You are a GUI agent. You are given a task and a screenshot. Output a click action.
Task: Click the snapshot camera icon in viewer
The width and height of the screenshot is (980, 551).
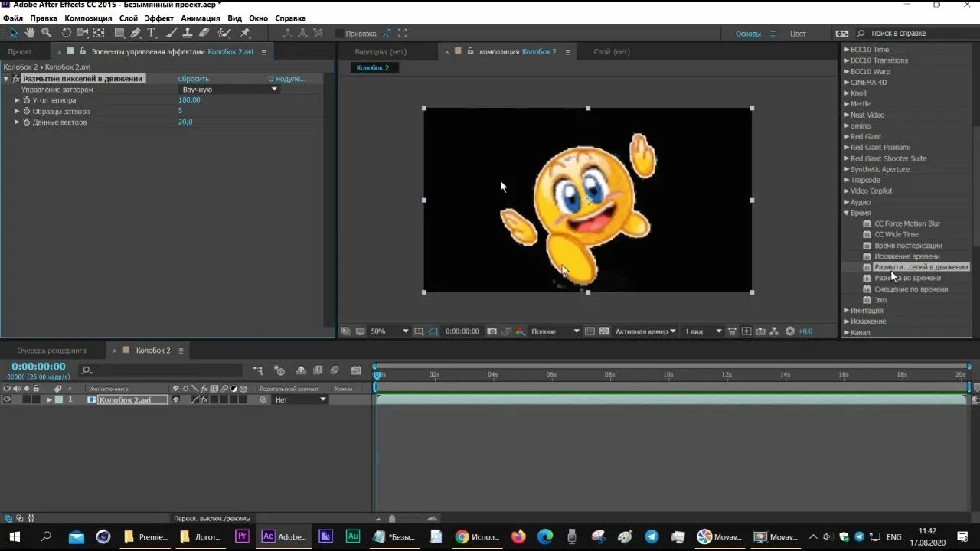tap(492, 331)
